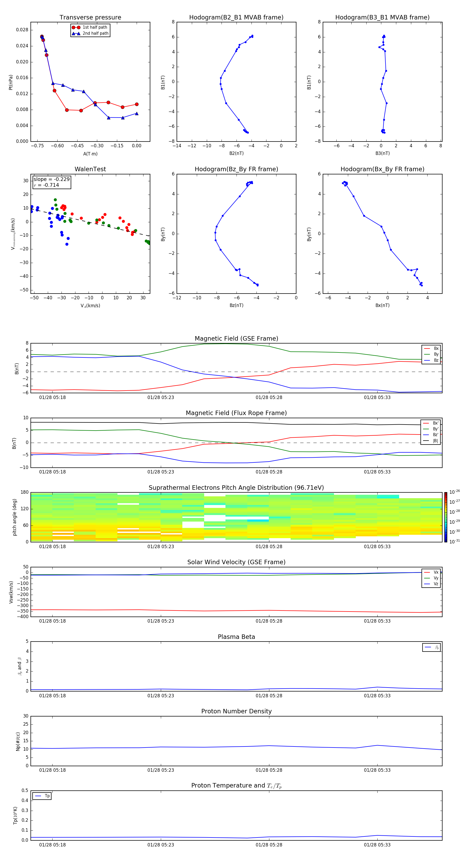Image resolution: width=473 pixels, height=868 pixels.
Task: Select the 'r = -0.714' annotation
Action: (x=47, y=185)
